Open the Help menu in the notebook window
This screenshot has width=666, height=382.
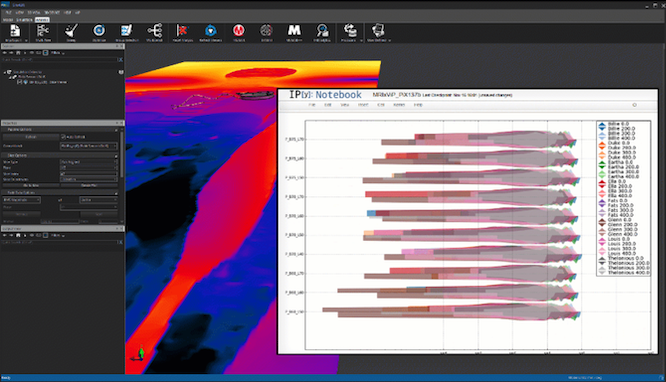click(x=418, y=105)
